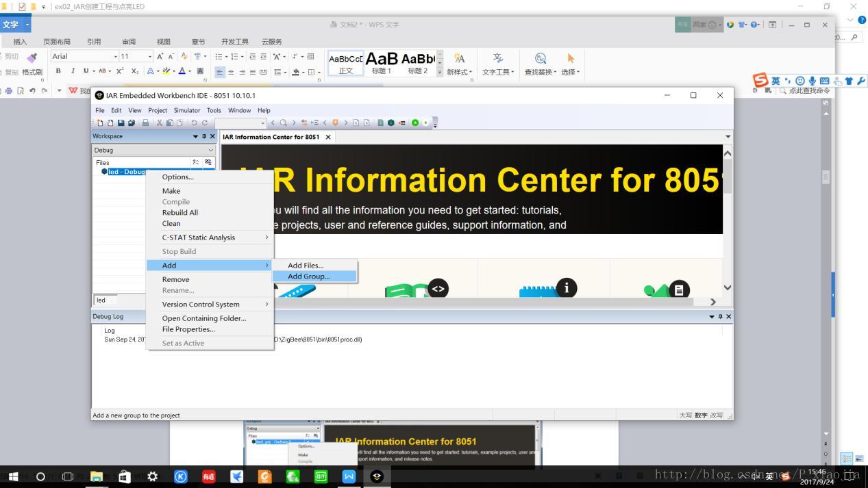The width and height of the screenshot is (868, 488).
Task: Pin the Workspace panel
Action: pyautogui.click(x=203, y=136)
